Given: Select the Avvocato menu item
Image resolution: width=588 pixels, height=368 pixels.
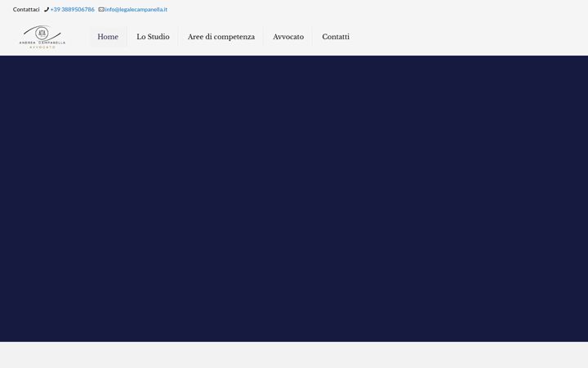Looking at the screenshot, I should [288, 37].
